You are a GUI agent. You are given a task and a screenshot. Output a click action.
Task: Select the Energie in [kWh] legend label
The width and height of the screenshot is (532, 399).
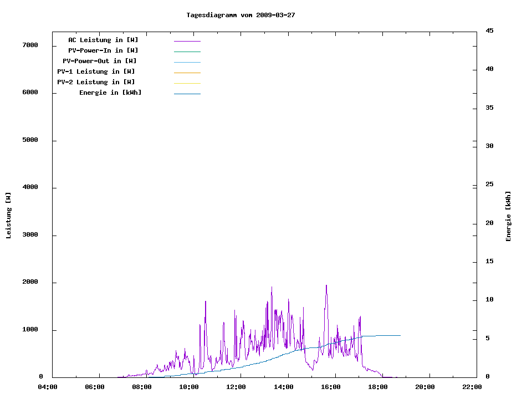(110, 93)
